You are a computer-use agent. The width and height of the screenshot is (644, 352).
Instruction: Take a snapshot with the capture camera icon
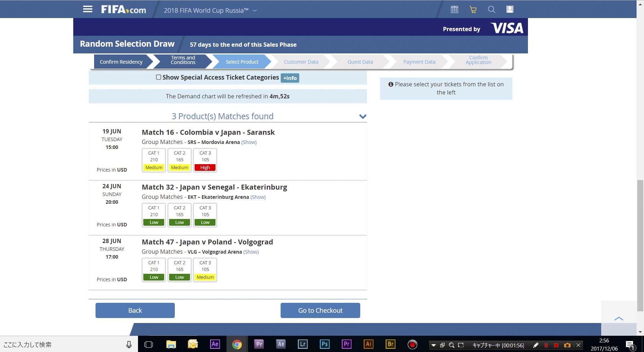[x=567, y=345]
